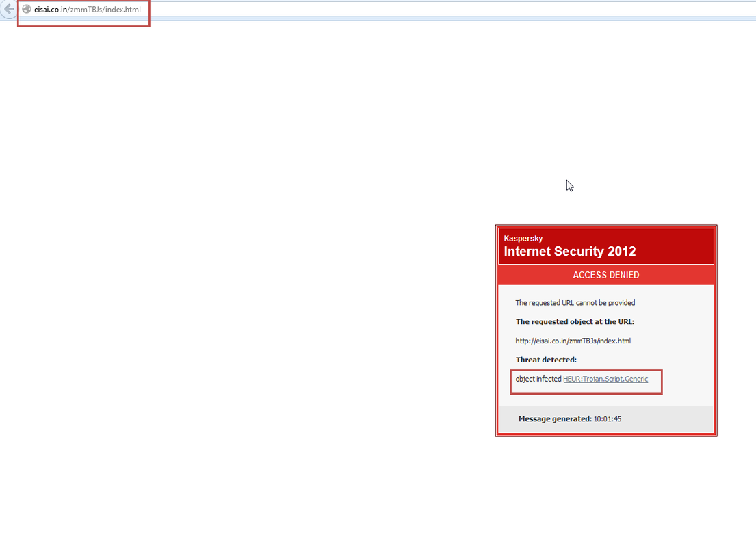Click inside the red-outlined threat detection box
The height and width of the screenshot is (547, 756).
pos(586,382)
